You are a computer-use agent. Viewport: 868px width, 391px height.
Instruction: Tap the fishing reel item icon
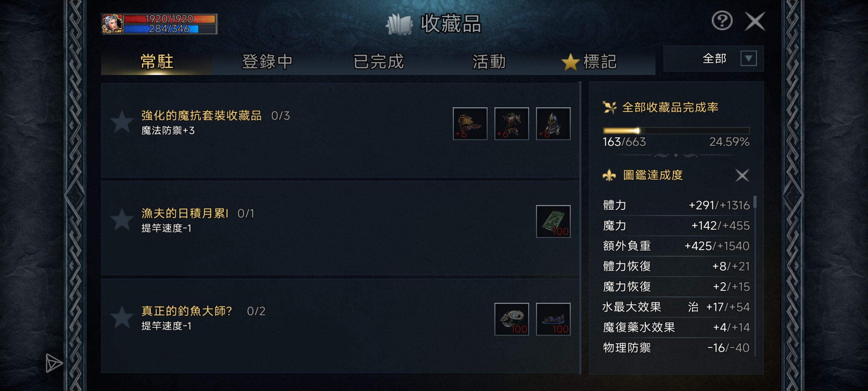[x=511, y=319]
